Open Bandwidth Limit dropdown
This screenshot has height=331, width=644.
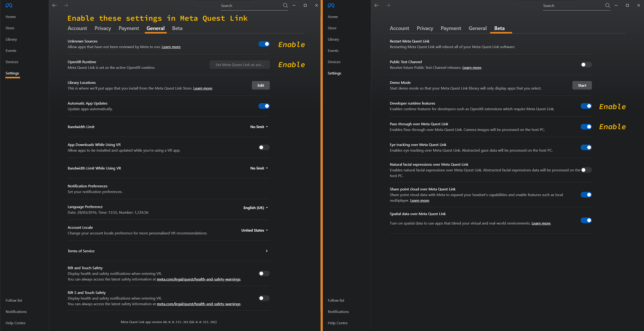tap(259, 127)
